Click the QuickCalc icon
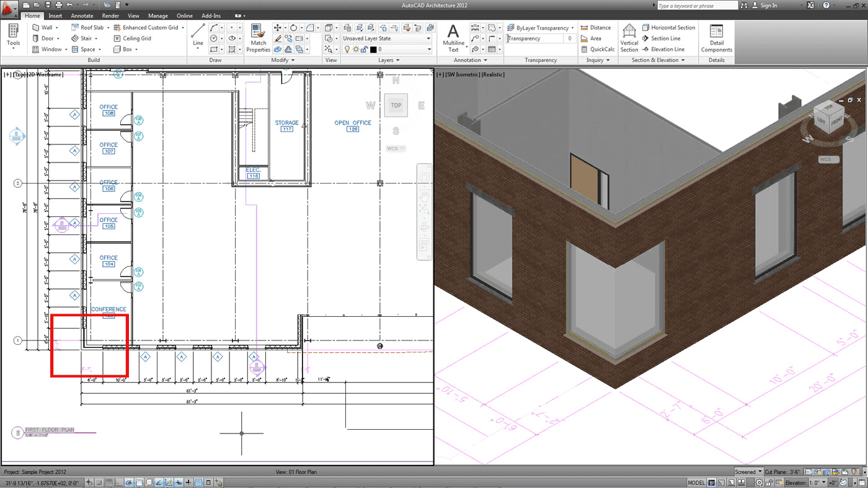Image resolution: width=868 pixels, height=488 pixels. [x=585, y=49]
